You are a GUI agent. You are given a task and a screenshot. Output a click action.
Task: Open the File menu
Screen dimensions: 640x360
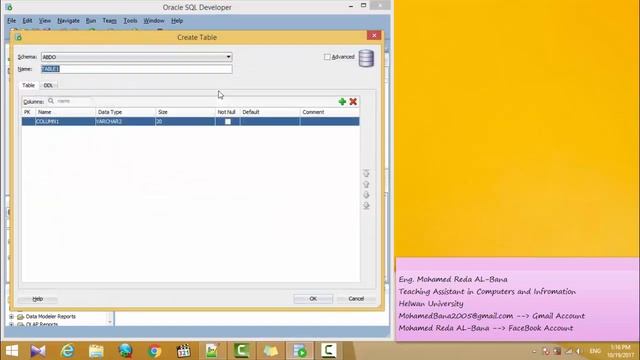pos(11,20)
